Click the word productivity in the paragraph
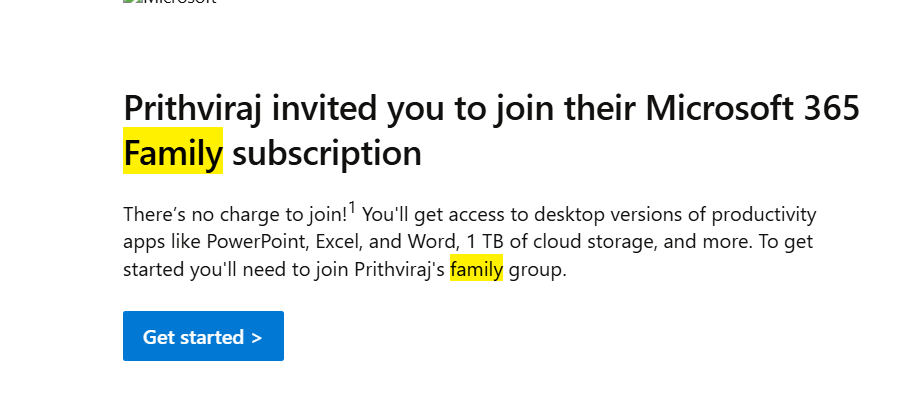 tap(763, 216)
